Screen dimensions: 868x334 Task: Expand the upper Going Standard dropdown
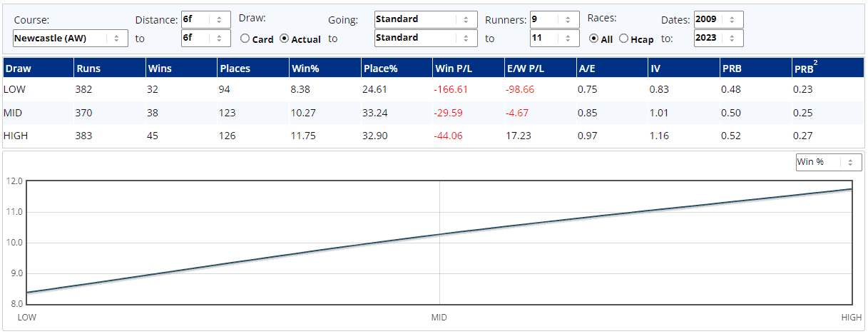pos(426,19)
